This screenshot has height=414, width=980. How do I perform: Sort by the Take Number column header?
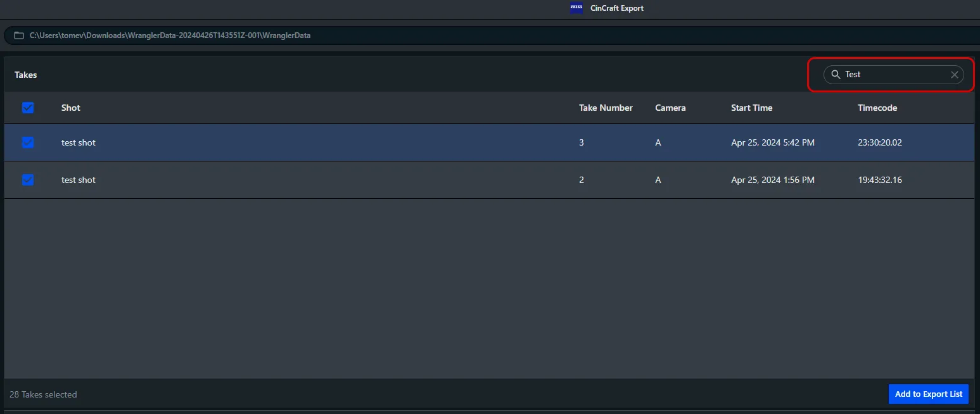pos(606,108)
